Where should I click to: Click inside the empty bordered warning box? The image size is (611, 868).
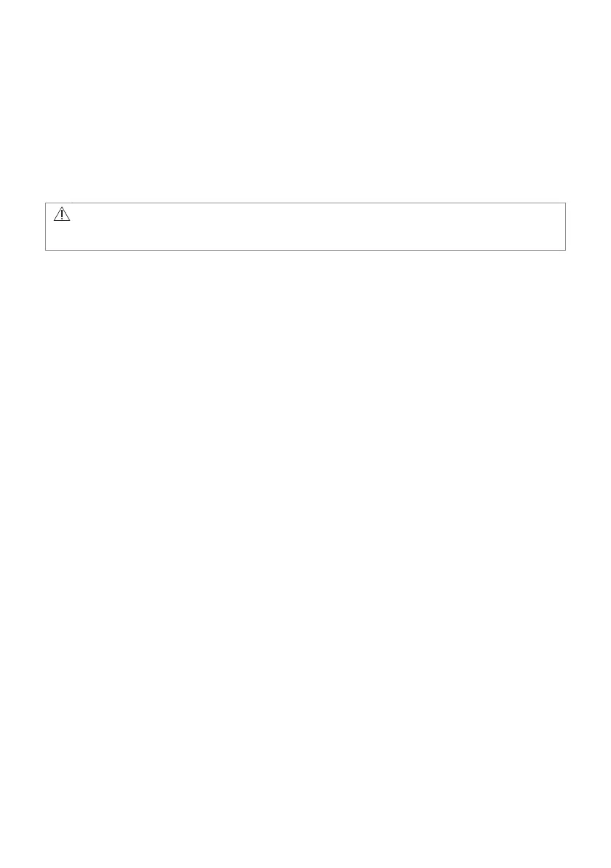[305, 227]
